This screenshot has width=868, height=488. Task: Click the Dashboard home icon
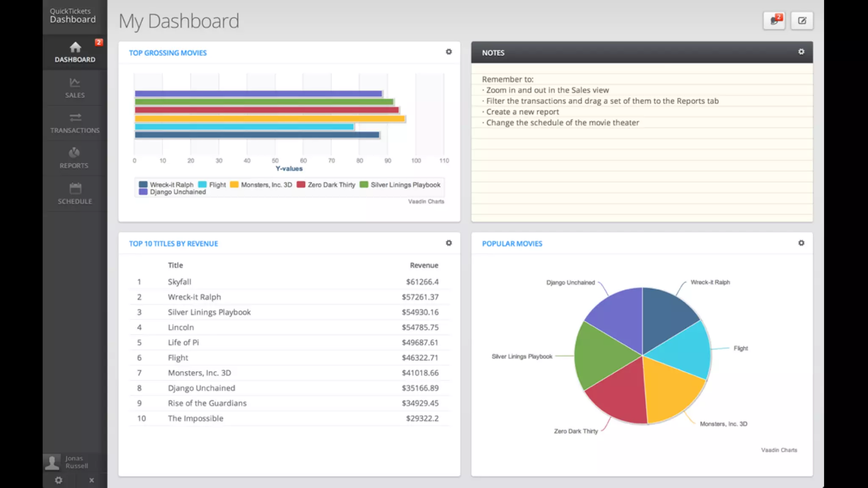tap(75, 47)
